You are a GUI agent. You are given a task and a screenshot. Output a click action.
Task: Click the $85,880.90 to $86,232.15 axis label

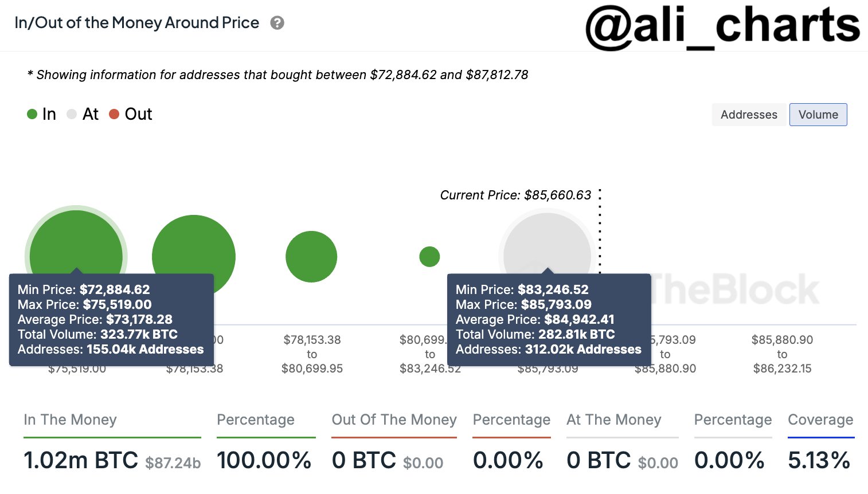782,354
